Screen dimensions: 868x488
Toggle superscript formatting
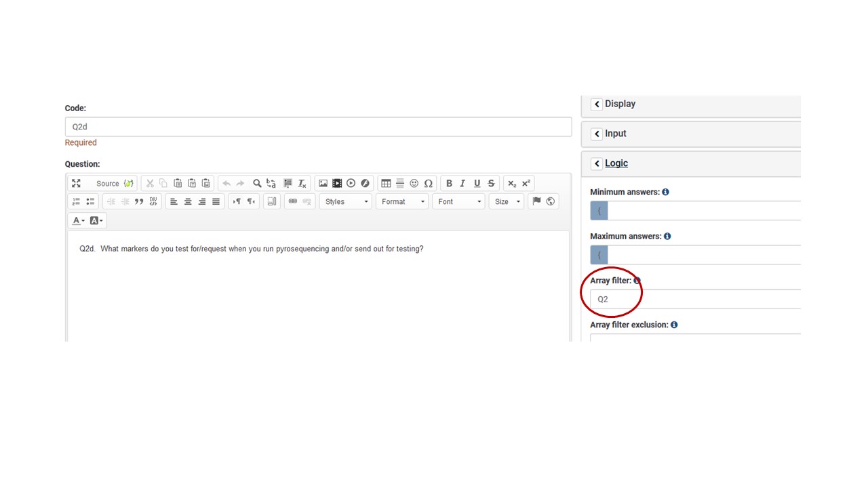[x=526, y=184]
